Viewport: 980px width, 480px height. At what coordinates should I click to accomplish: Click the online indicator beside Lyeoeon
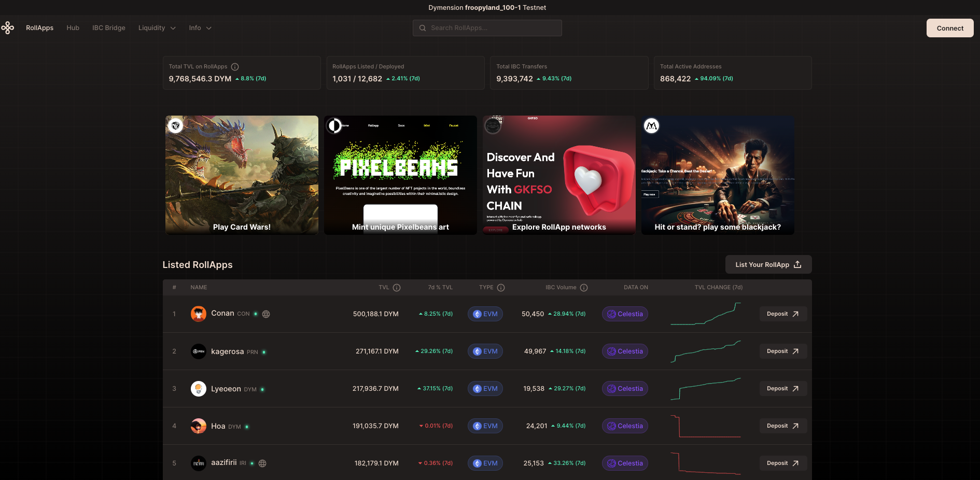point(262,389)
